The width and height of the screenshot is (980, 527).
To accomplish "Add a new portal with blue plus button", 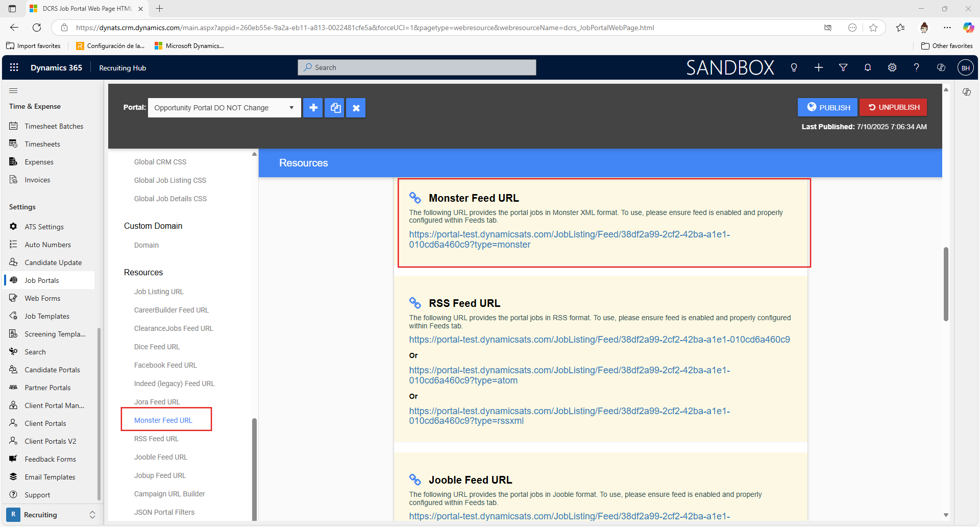I will (313, 108).
